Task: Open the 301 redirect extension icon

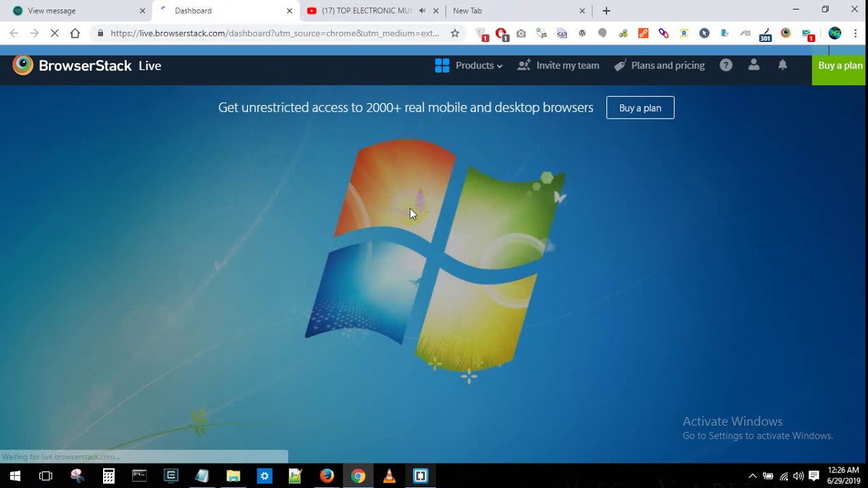Action: (765, 34)
